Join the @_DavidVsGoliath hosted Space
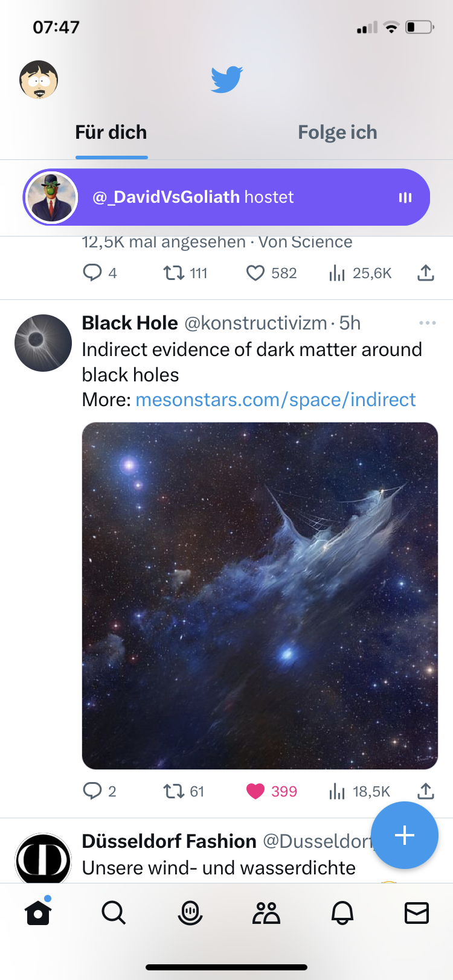The image size is (453, 980). pos(226,197)
